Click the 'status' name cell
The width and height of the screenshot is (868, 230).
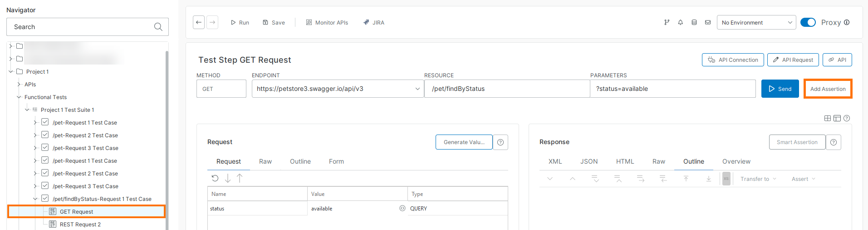click(257, 208)
